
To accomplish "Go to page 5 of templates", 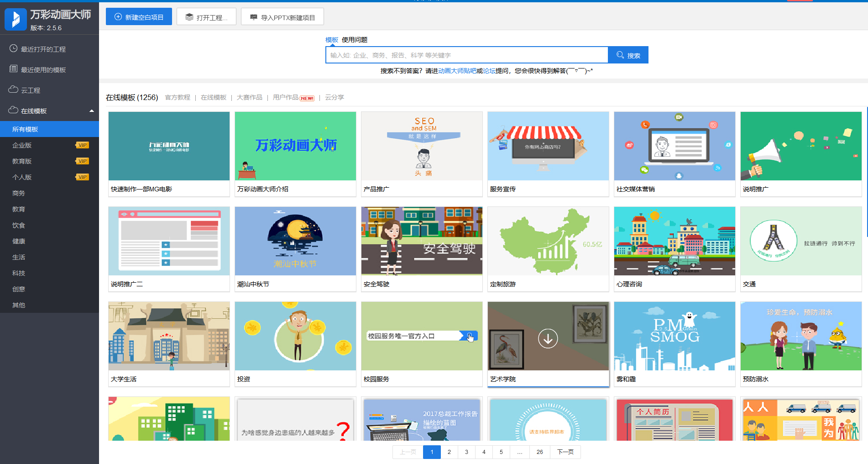I will 501,452.
